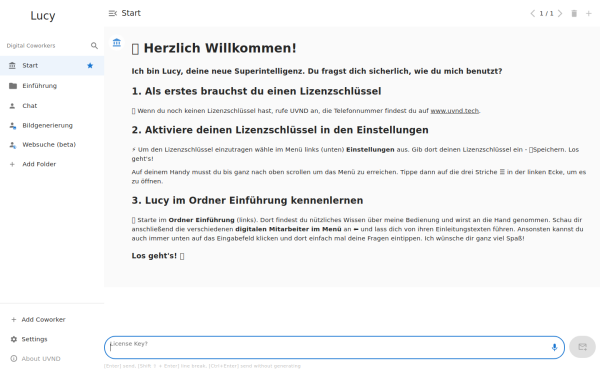Click the coworker icon beside Bildgenerierung
The image size is (600, 375).
click(13, 126)
